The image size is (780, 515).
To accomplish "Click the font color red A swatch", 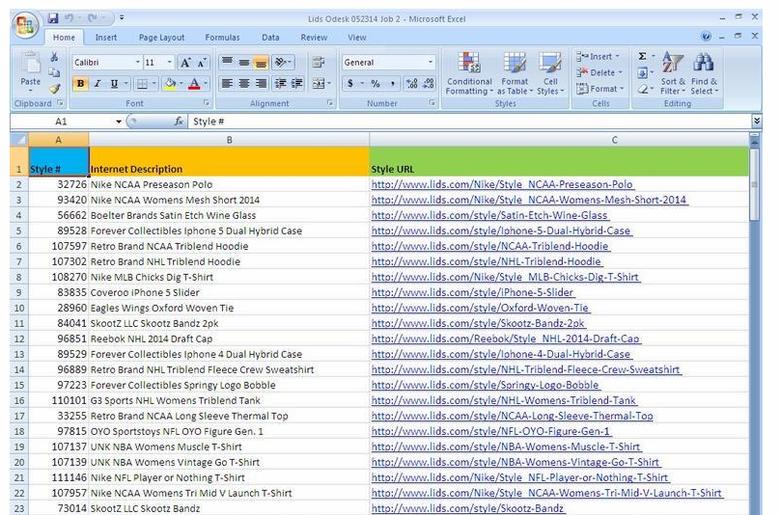I will point(194,84).
